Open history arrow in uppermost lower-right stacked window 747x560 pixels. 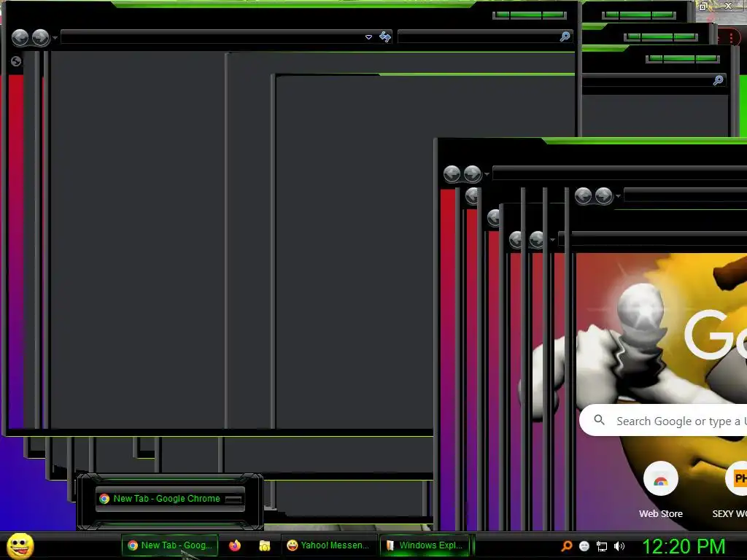(487, 174)
